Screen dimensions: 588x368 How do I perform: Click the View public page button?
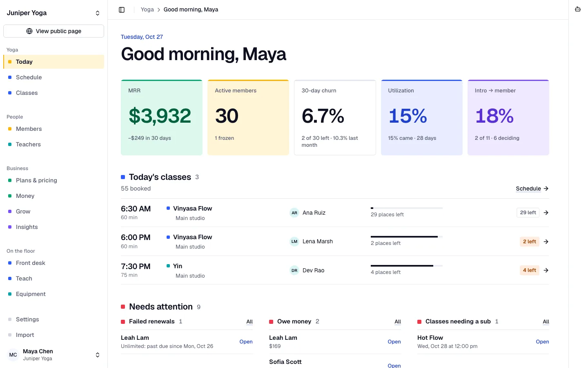53,31
